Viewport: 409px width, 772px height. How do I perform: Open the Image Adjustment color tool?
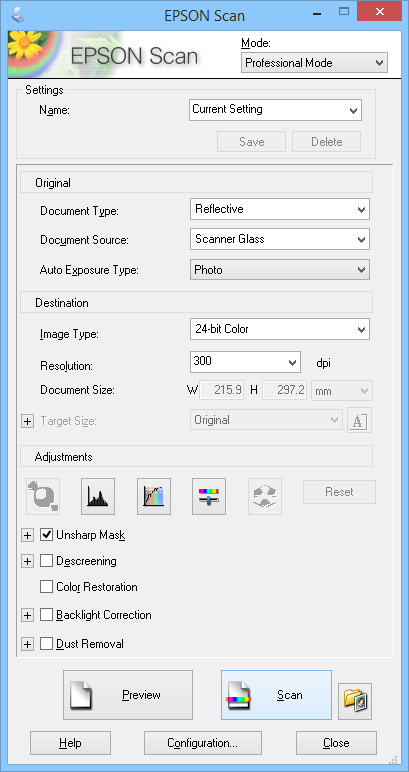[209, 496]
